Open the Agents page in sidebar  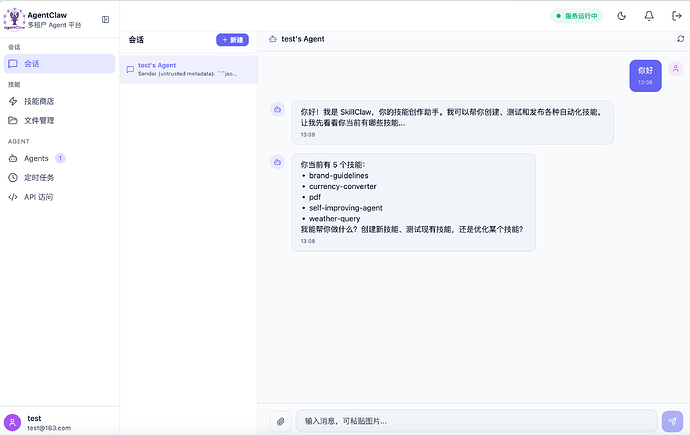click(x=59, y=158)
